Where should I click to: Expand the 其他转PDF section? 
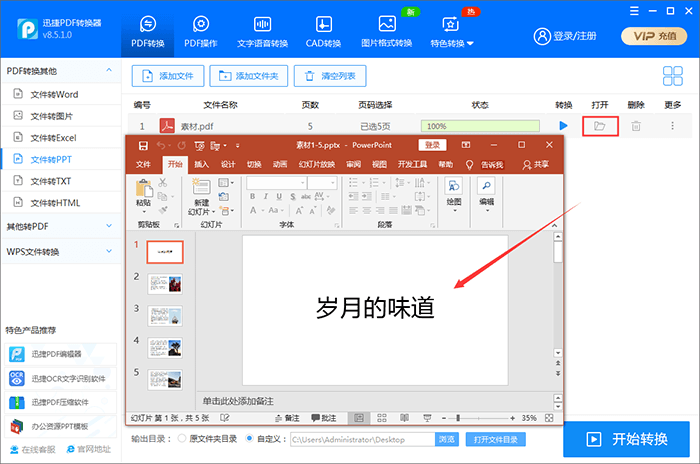tap(61, 226)
